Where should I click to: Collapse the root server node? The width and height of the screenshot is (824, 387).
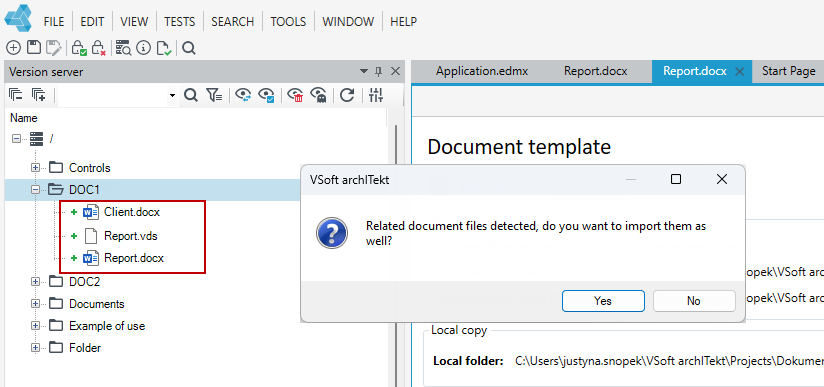16,139
